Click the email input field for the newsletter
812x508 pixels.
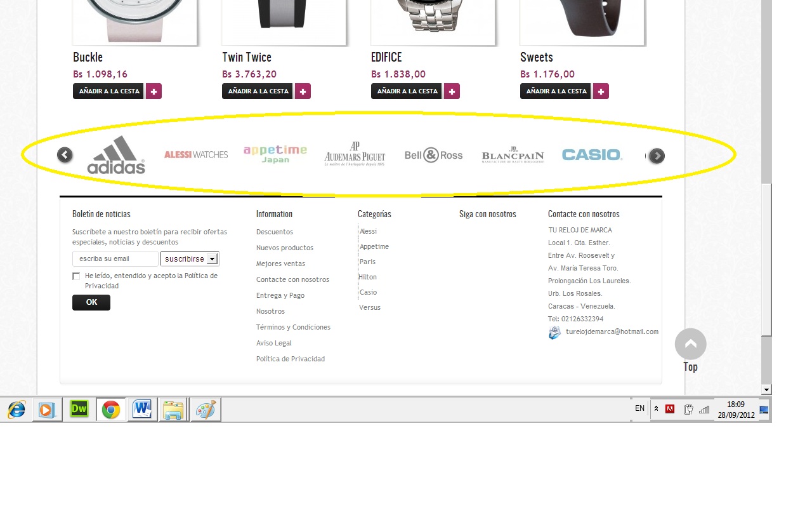pyautogui.click(x=115, y=258)
